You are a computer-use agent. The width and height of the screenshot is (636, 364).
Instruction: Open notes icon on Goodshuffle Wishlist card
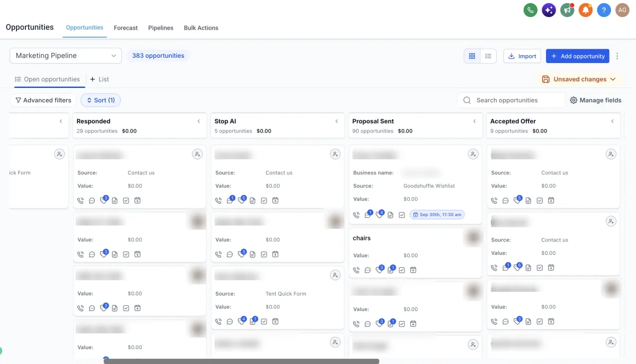pos(391,215)
